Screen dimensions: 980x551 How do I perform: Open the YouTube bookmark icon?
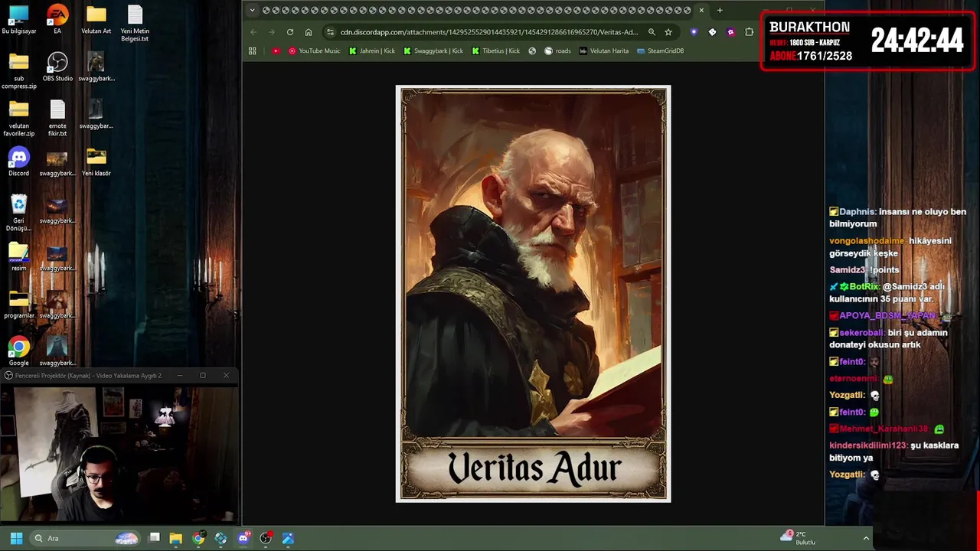point(276,51)
